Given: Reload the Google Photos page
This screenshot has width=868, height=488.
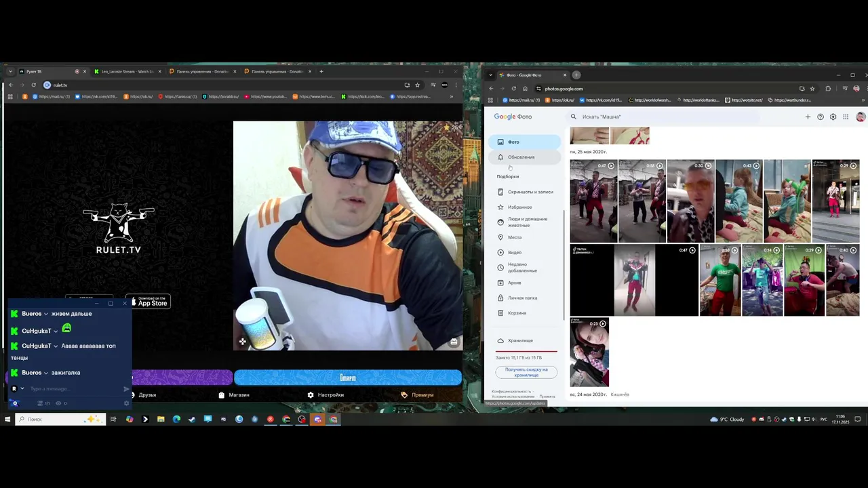Looking at the screenshot, I should pyautogui.click(x=514, y=89).
